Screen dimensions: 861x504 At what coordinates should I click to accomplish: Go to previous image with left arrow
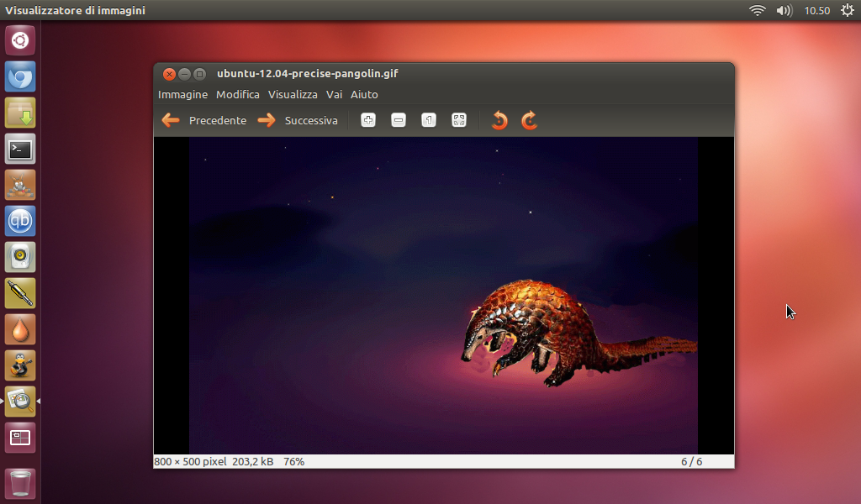[x=171, y=120]
